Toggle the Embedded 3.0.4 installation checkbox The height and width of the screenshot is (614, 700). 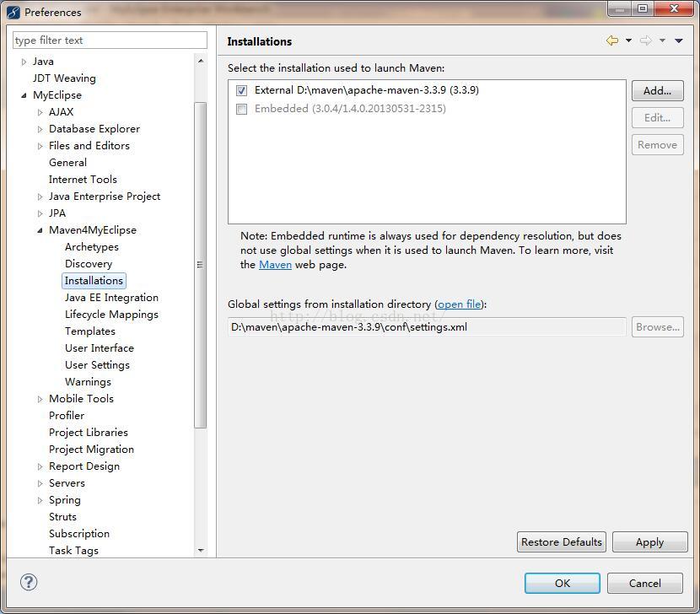[241, 109]
